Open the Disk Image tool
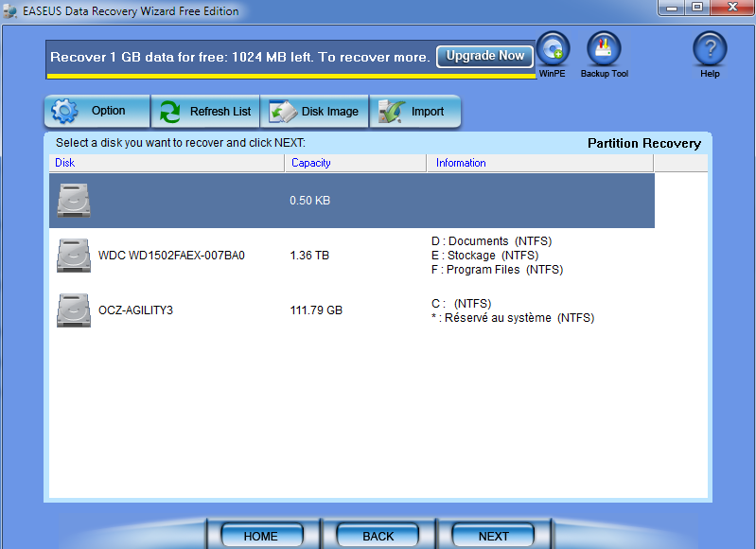Screen dimensions: 756x549 [314, 112]
